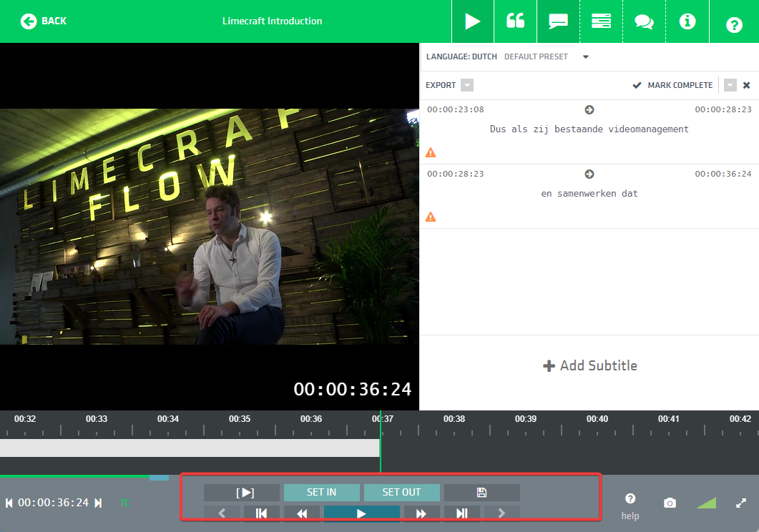Click the green playhead marker on timeline
Screen dimensions: 759x532
[x=381, y=441]
